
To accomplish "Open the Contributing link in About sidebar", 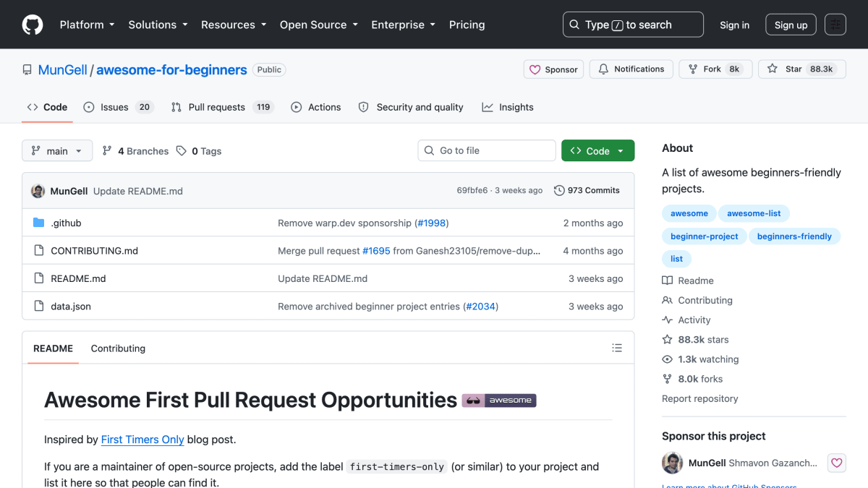I will coord(697,300).
